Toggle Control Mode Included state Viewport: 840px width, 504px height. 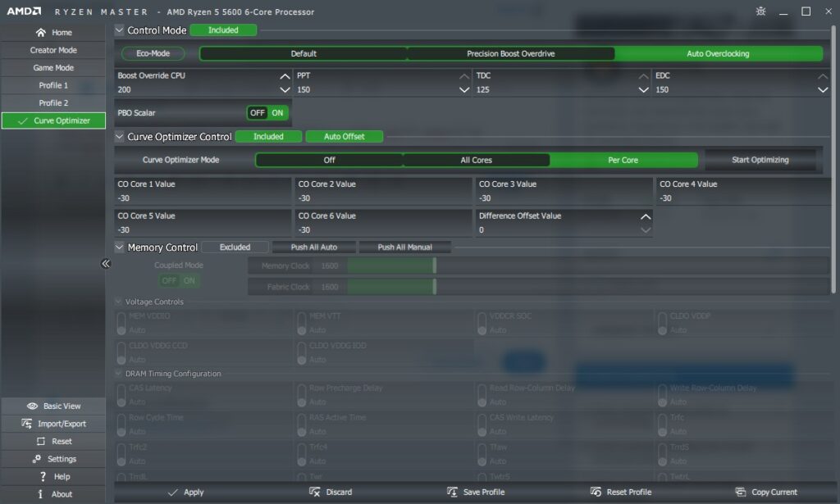tap(223, 30)
